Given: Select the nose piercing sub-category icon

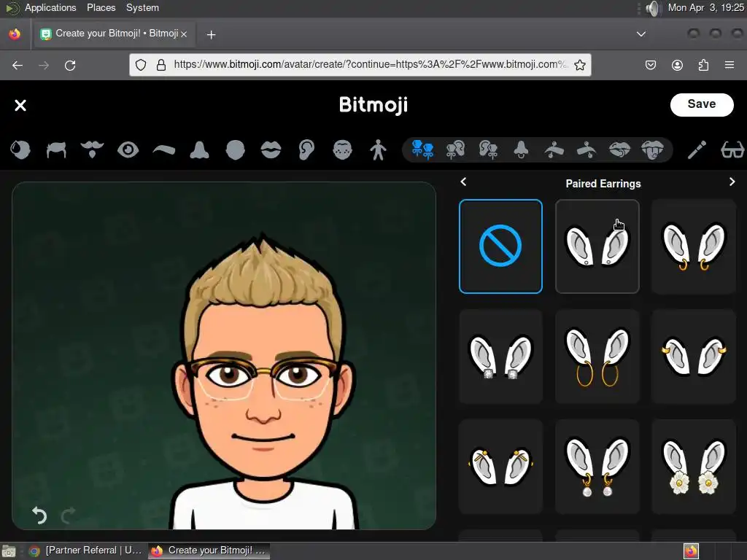Looking at the screenshot, I should (x=521, y=149).
